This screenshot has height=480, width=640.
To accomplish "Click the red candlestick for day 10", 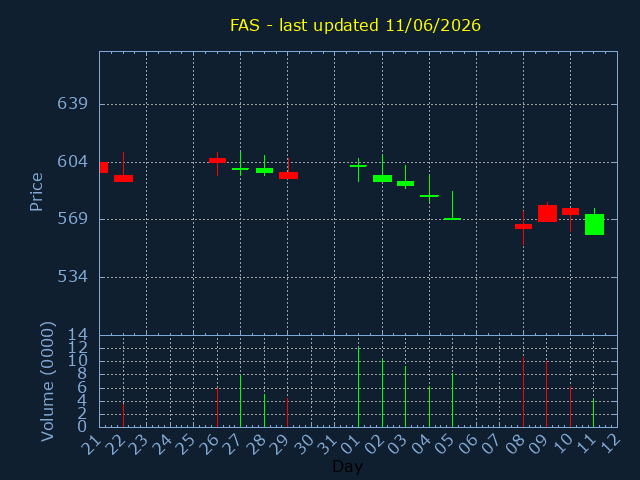I will (570, 211).
